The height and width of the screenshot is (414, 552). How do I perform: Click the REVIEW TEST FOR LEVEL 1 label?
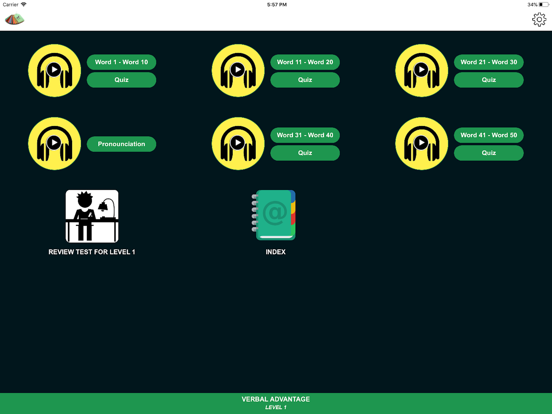tap(92, 252)
